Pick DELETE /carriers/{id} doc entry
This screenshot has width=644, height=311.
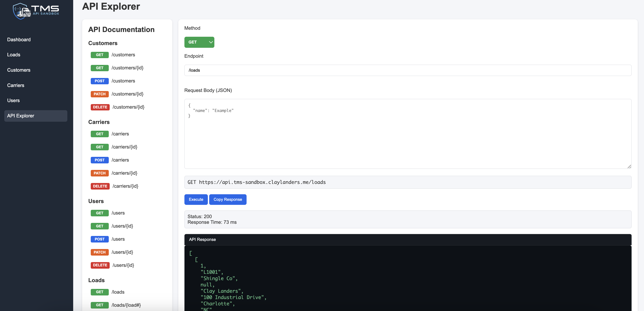[114, 186]
